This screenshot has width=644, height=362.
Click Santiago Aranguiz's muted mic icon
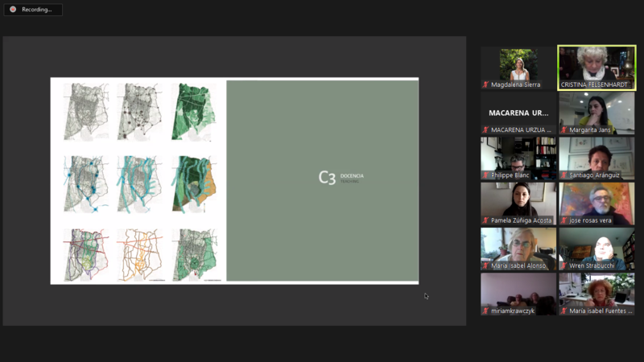click(563, 175)
